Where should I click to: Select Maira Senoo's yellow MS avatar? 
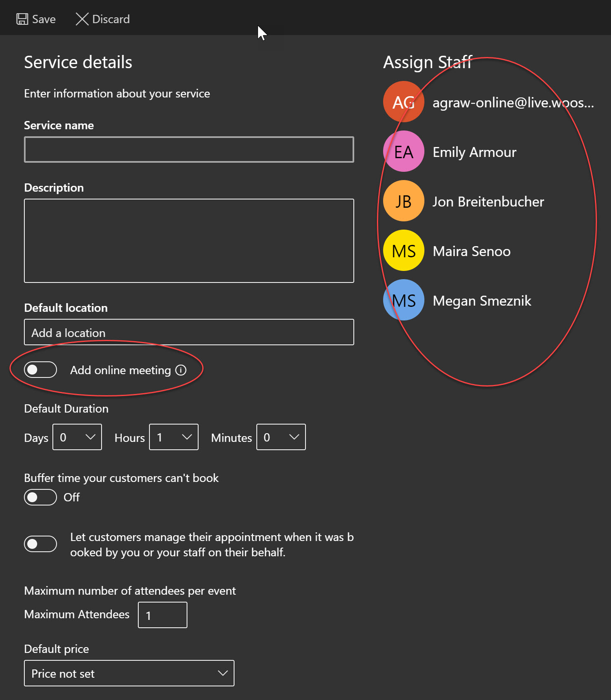(x=403, y=251)
